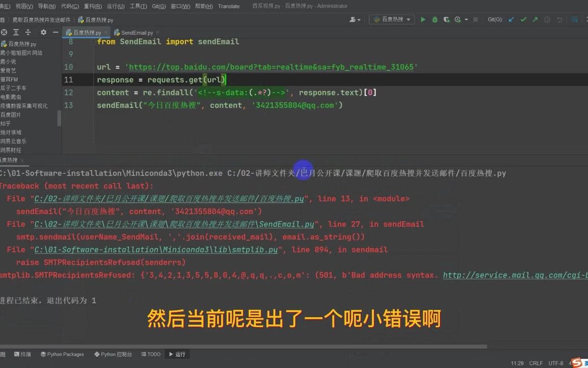Open settings via the gear icon in project panel
Viewport: 588px width, 368px height.
coord(43,32)
